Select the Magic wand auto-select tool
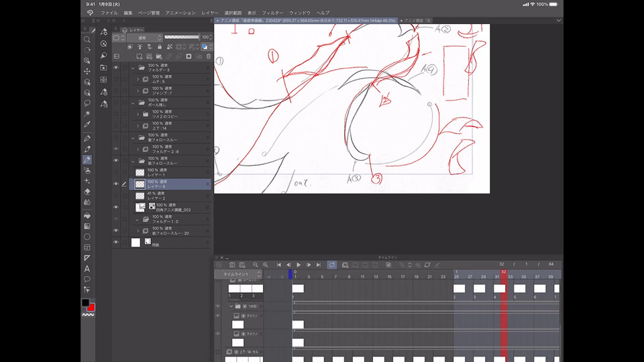The height and width of the screenshot is (362, 644). (87, 114)
